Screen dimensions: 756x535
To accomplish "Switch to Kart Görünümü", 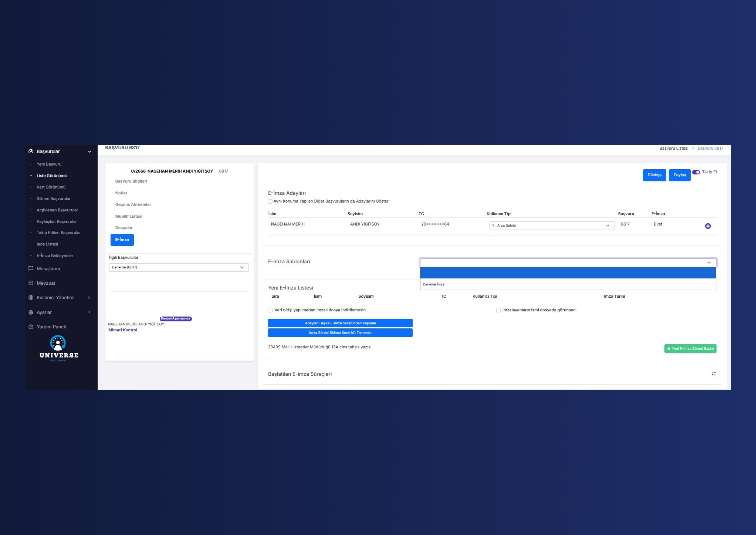I will [x=51, y=187].
